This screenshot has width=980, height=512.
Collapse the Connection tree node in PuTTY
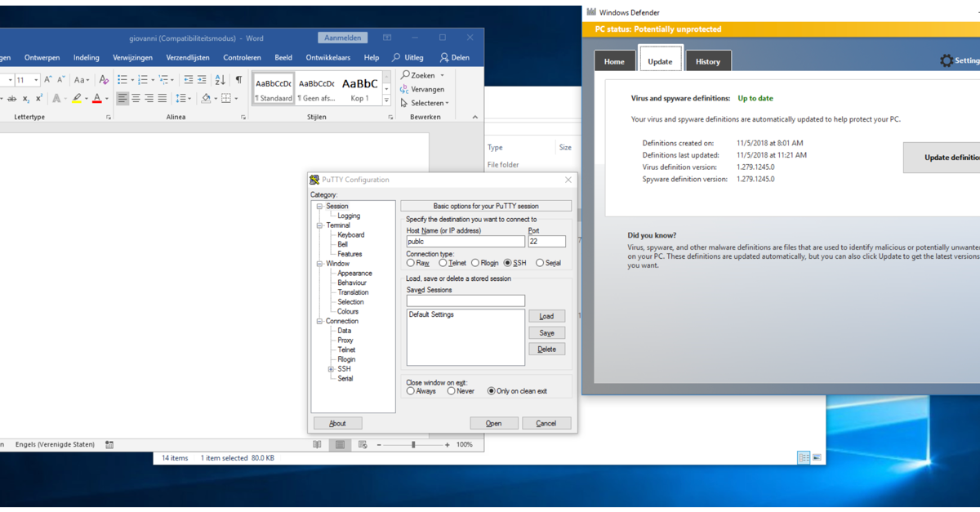(320, 321)
